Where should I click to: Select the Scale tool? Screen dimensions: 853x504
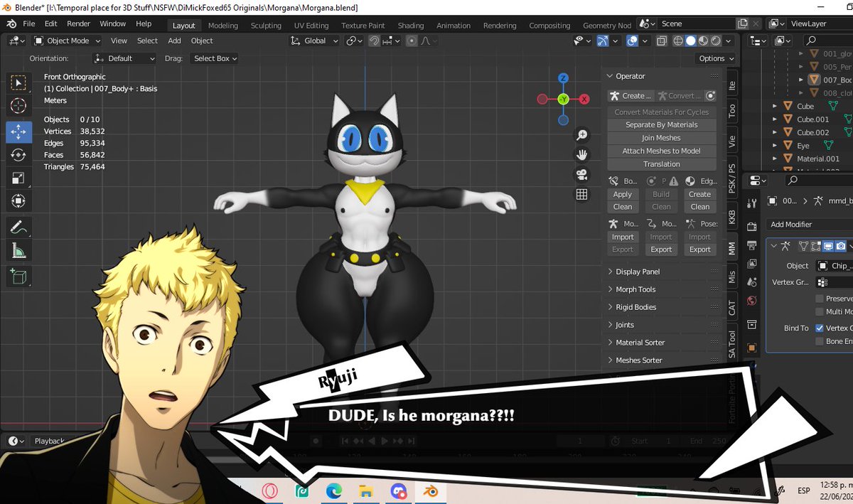coord(19,178)
